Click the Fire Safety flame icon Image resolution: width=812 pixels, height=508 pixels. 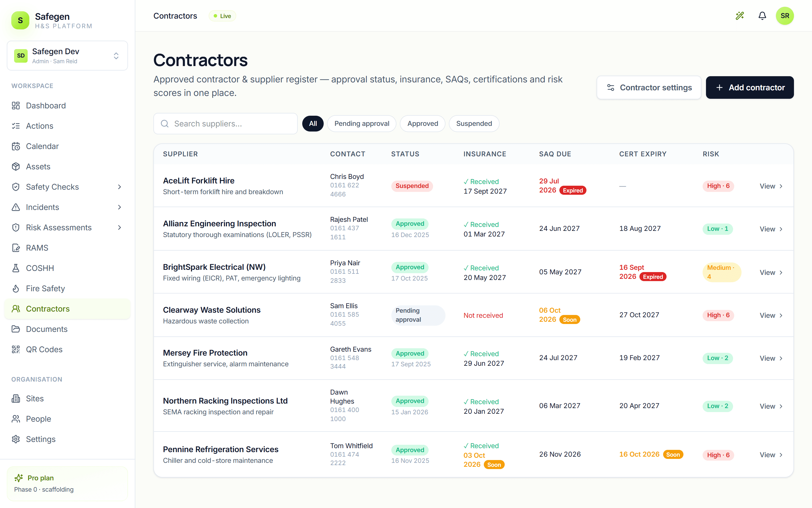[x=16, y=289]
